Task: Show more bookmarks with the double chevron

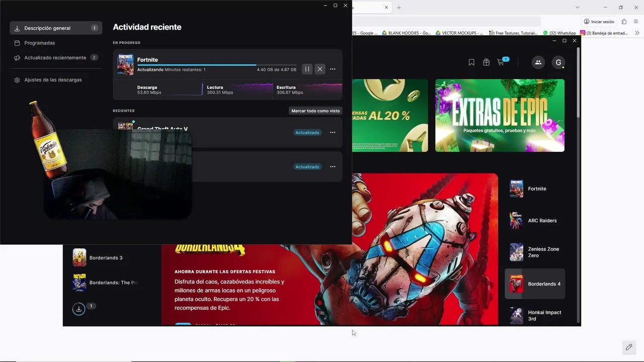Action: [637, 33]
